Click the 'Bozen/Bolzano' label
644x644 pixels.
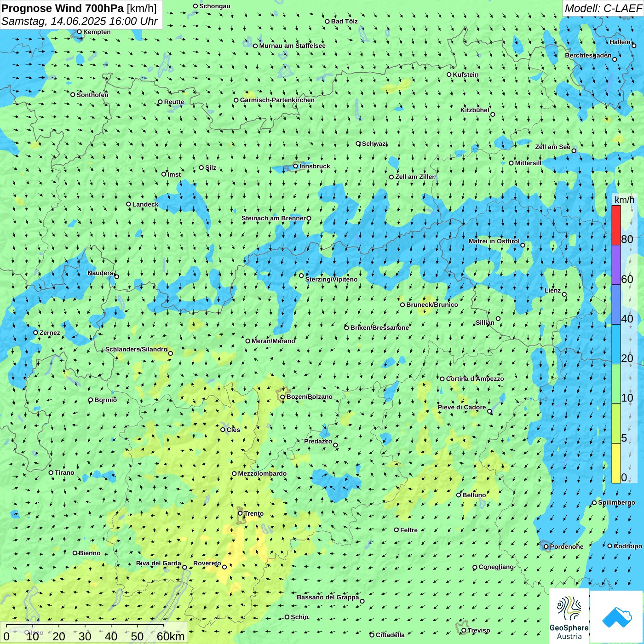pos(310,397)
